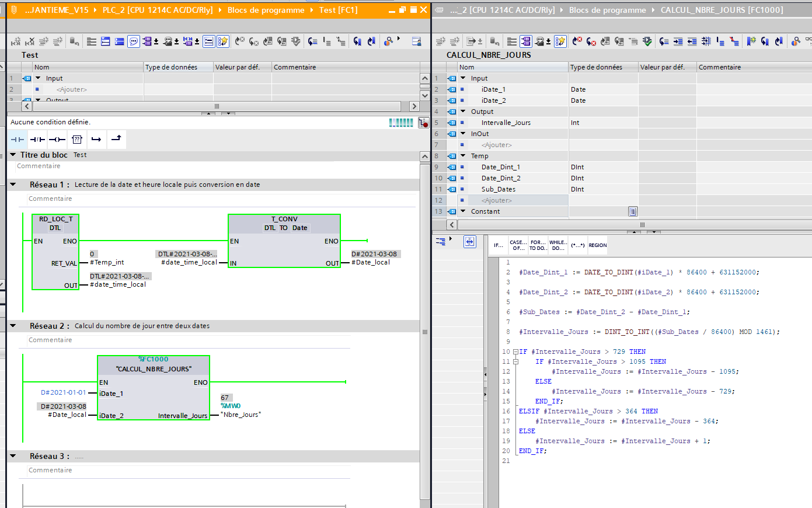Click the horizontal scrollbar of the Test interface table
Screen dimensions: 812x508
point(217,106)
